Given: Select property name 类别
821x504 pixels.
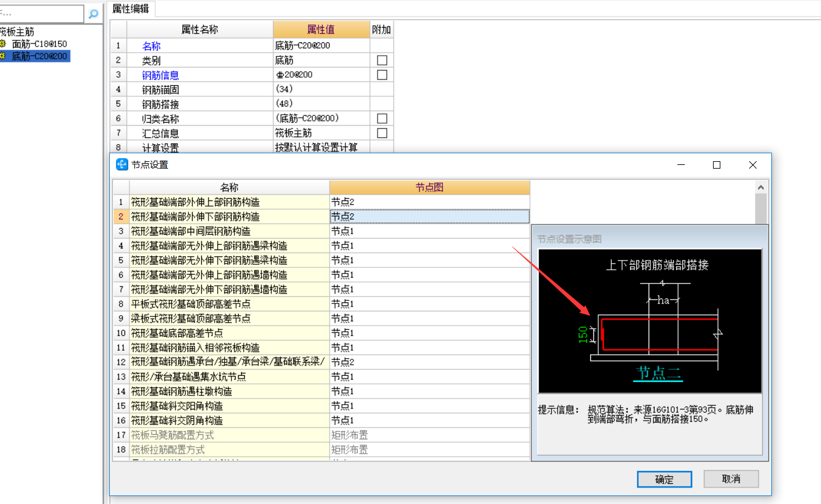Looking at the screenshot, I should [152, 61].
